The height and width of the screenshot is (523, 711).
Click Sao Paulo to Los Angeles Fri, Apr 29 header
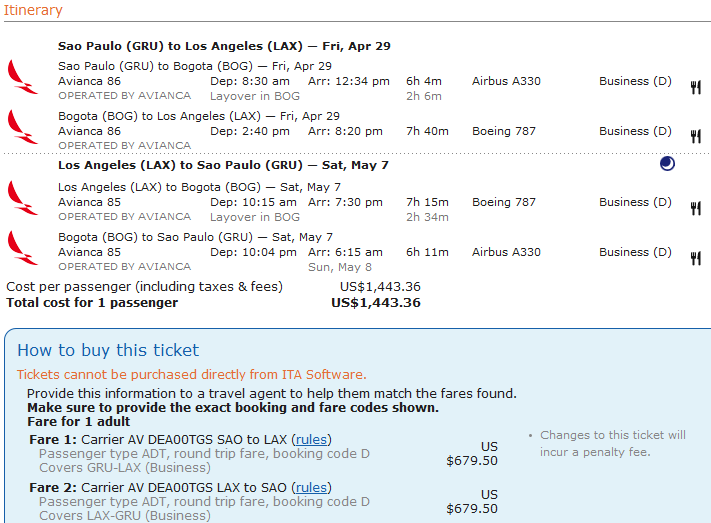coord(224,46)
